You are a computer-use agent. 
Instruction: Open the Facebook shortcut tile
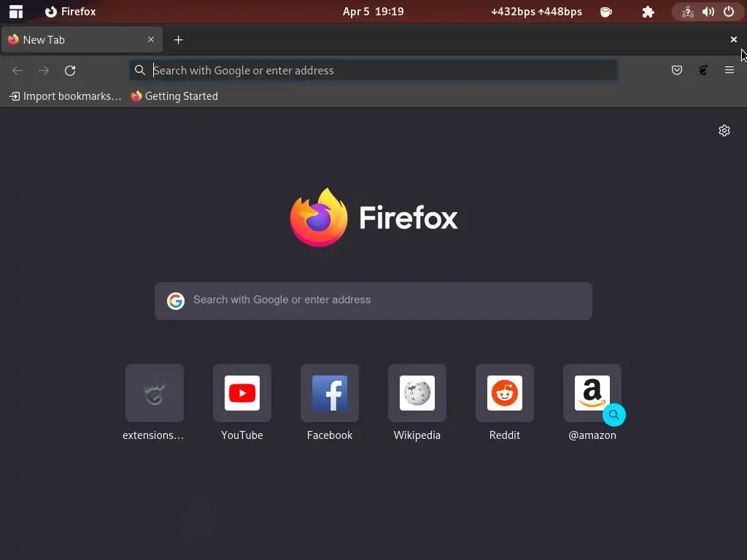coord(330,402)
